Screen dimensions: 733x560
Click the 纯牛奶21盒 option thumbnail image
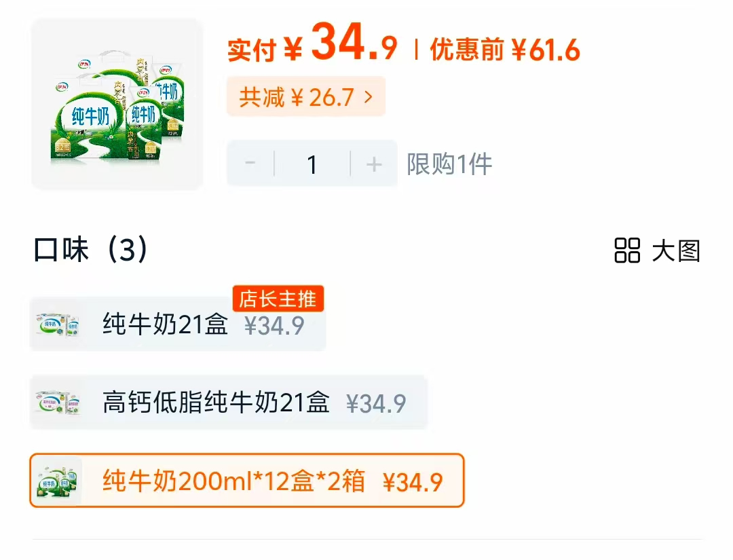57,324
